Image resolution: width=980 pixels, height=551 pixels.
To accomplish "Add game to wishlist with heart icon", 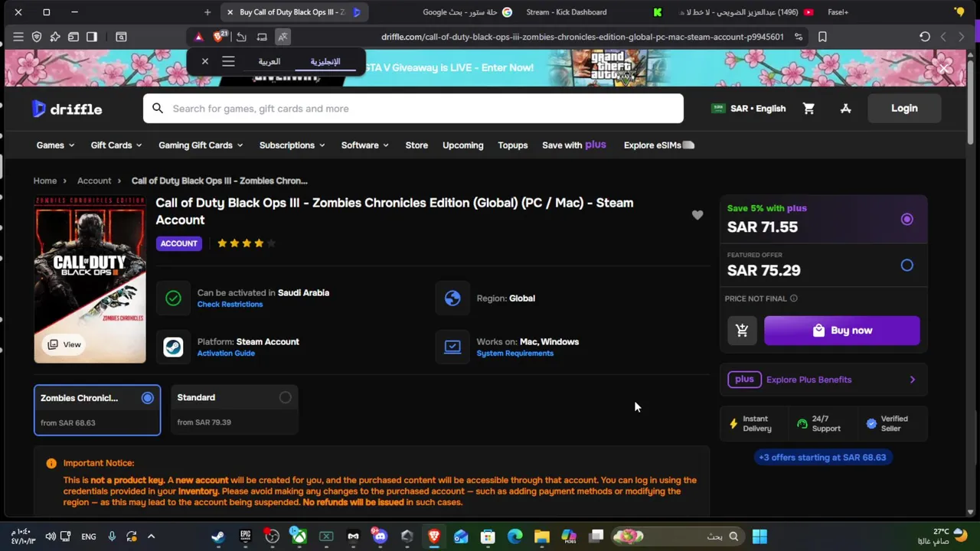I will [x=697, y=215].
